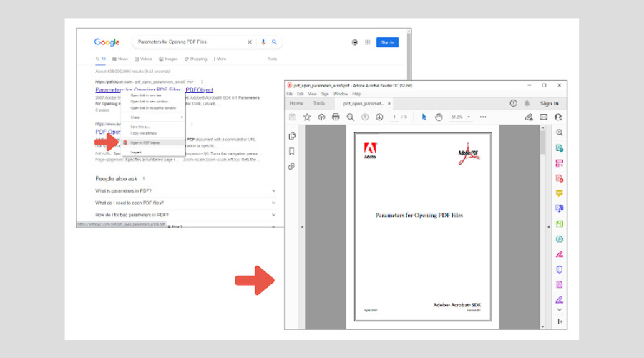Open the Acrobat Window menu
This screenshot has height=358, width=644.
click(341, 94)
